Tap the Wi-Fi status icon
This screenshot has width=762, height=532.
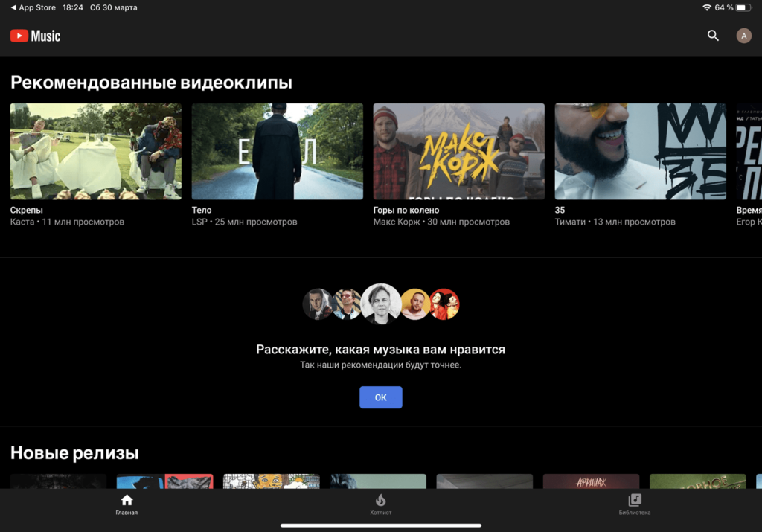(706, 7)
